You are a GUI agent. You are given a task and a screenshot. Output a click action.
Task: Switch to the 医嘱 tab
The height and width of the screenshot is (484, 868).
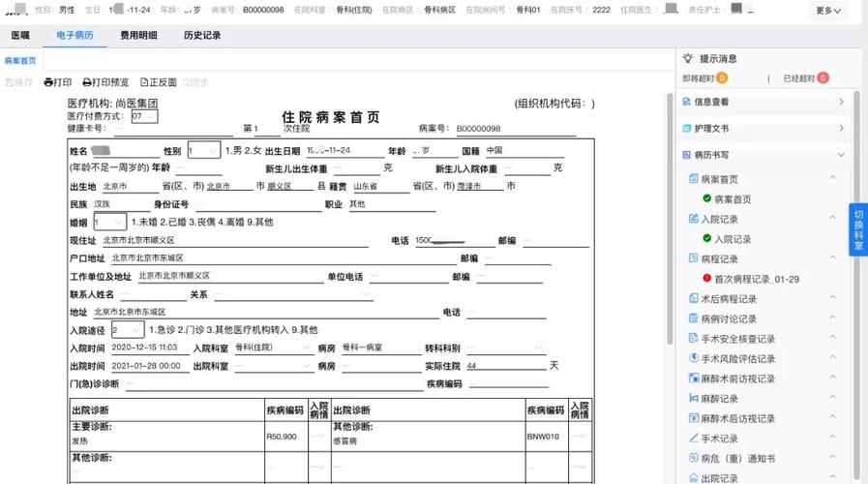tap(20, 35)
